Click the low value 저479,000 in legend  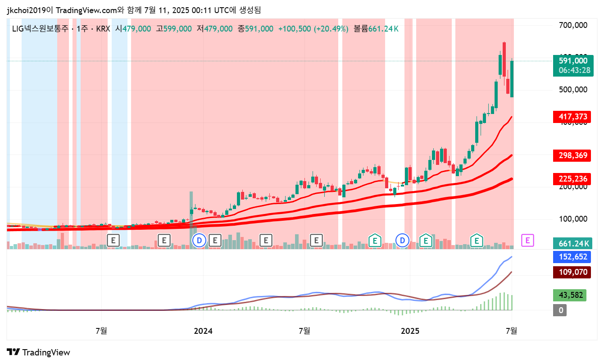(x=215, y=29)
